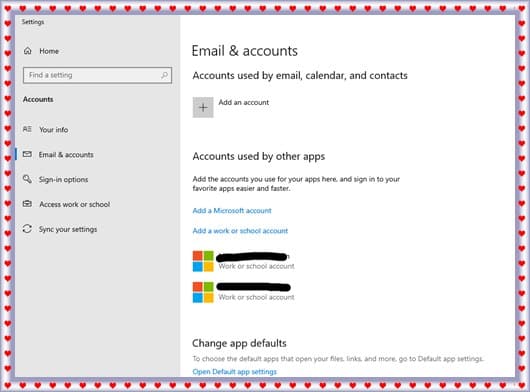Click the Accounts sidebar heading
The image size is (530, 392).
click(38, 99)
